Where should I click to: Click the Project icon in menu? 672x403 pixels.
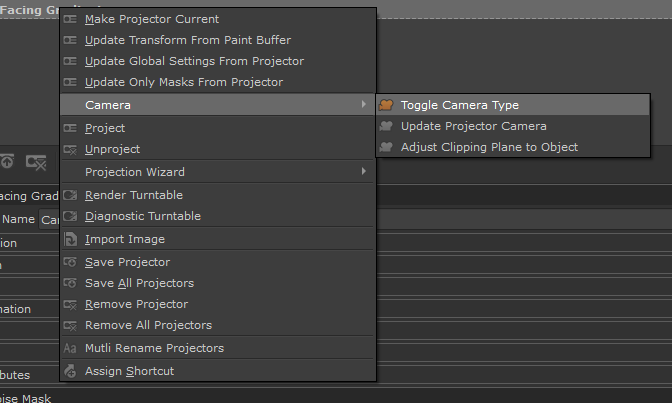coord(70,128)
